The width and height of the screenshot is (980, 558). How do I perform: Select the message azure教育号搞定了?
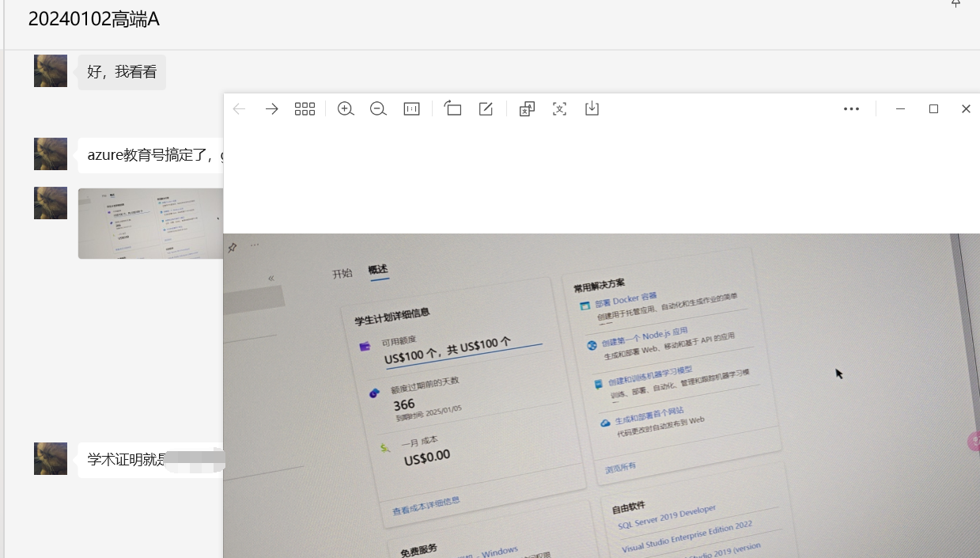(x=151, y=155)
